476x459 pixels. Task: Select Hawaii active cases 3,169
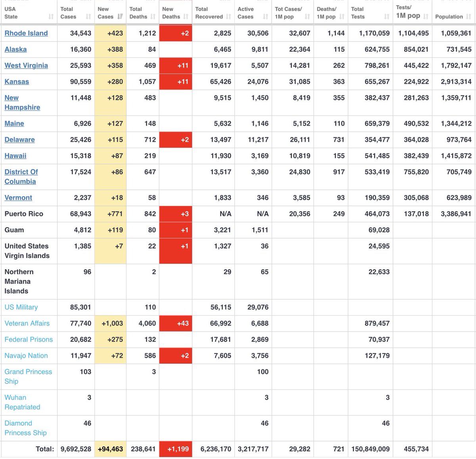click(260, 156)
